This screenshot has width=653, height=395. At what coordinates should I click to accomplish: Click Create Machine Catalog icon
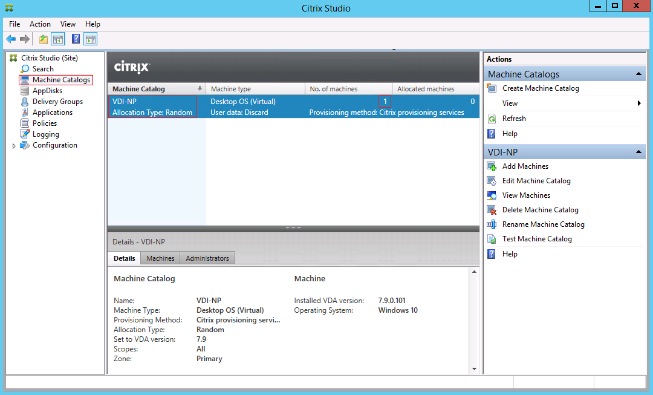tap(492, 88)
